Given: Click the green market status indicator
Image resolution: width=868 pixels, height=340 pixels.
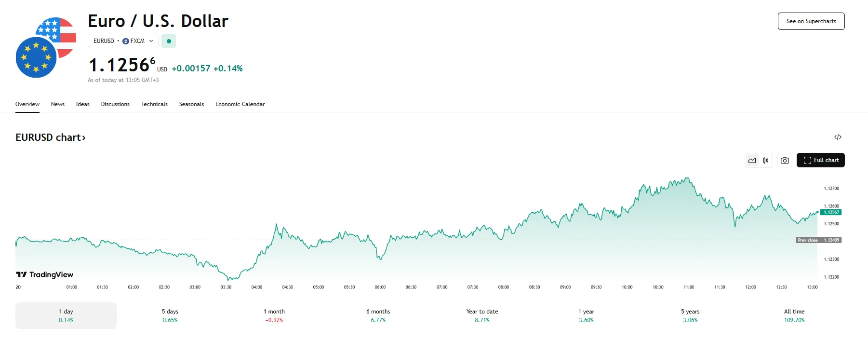Looking at the screenshot, I should pyautogui.click(x=169, y=41).
